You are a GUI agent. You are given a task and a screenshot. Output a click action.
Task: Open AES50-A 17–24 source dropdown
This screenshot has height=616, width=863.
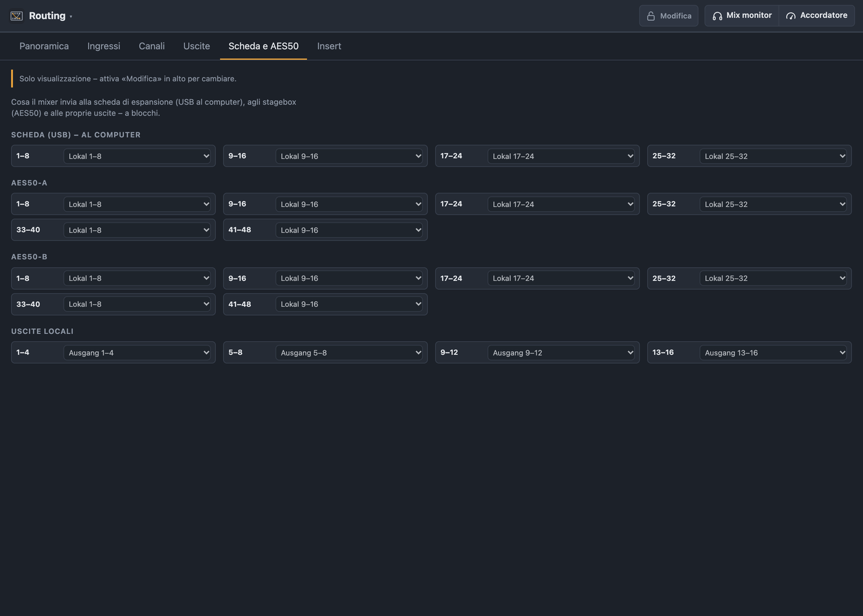click(562, 205)
